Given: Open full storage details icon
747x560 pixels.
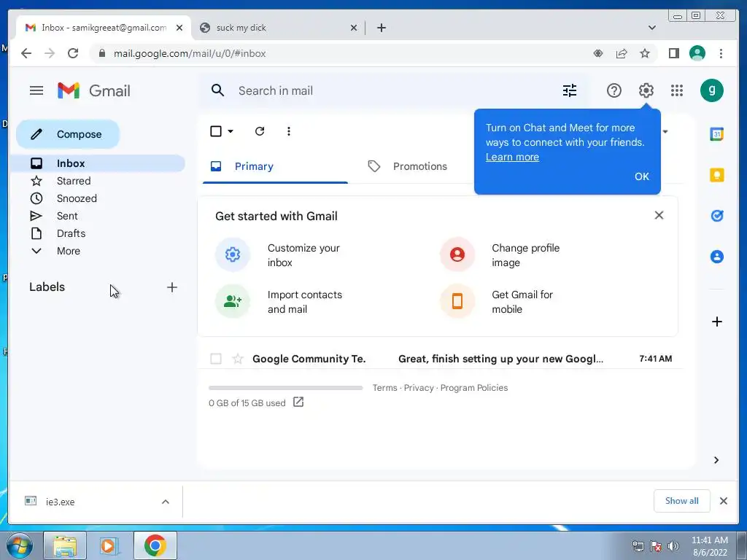Looking at the screenshot, I should [298, 402].
